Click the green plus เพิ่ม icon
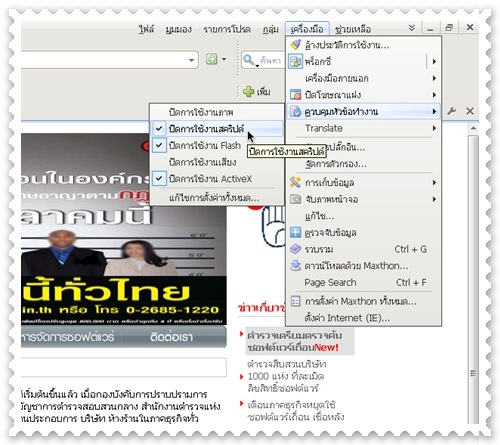500x445 pixels. tap(248, 91)
